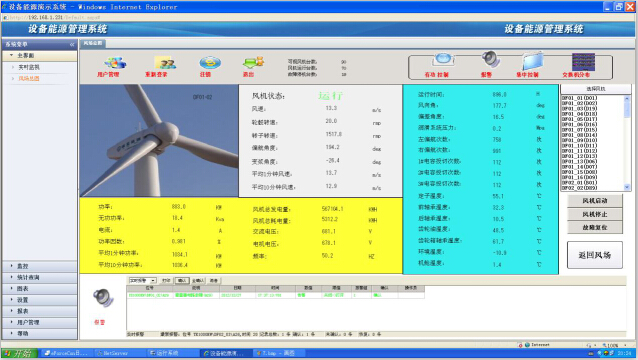
Task: Select turbine DF02_01(B01) in the list
Action: coord(579,183)
